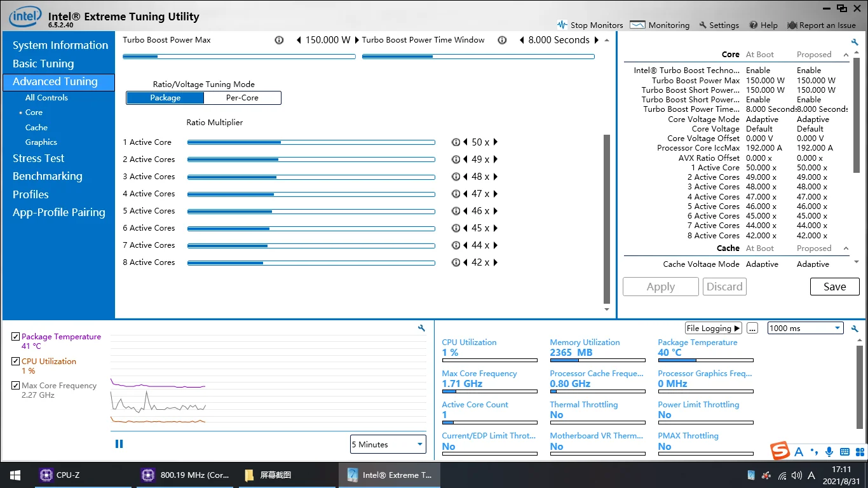Select Package tuning mode
Screen dimensions: 868x488
tap(165, 98)
